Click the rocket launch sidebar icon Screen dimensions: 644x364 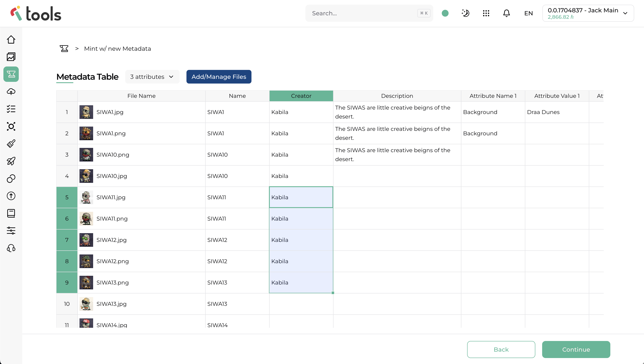coord(11,161)
